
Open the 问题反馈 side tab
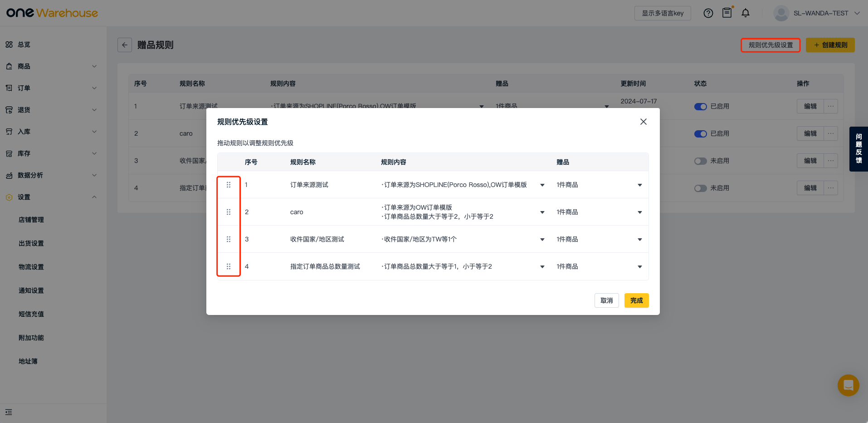click(x=858, y=149)
